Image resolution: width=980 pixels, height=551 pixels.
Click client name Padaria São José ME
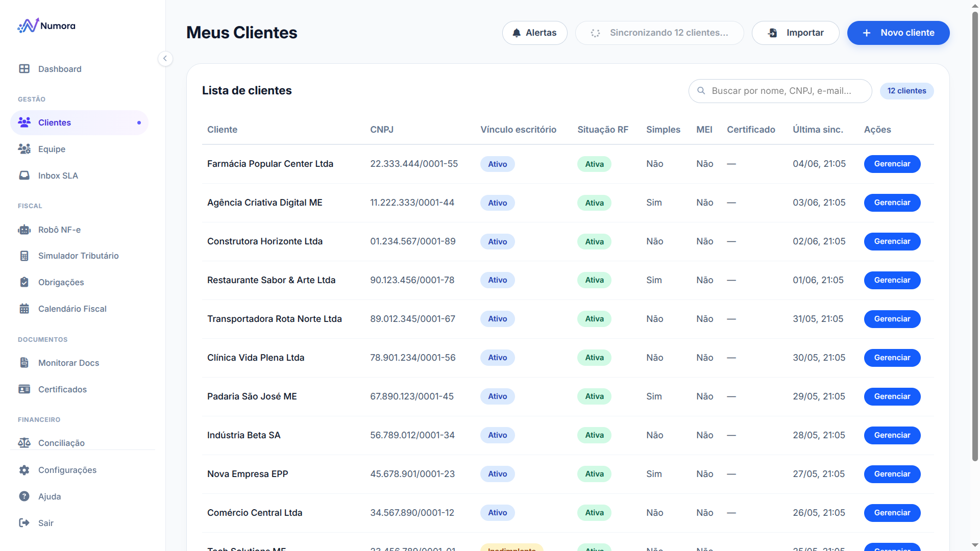(x=252, y=396)
